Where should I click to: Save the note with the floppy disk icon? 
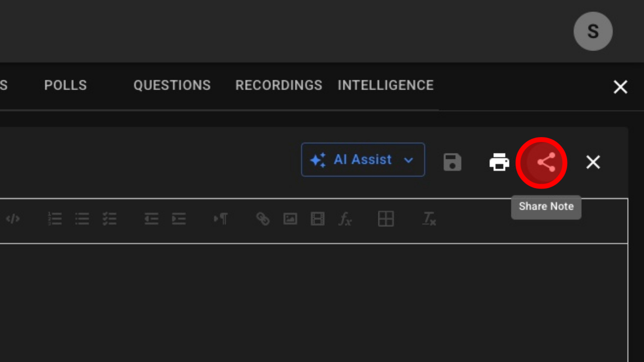coord(452,162)
